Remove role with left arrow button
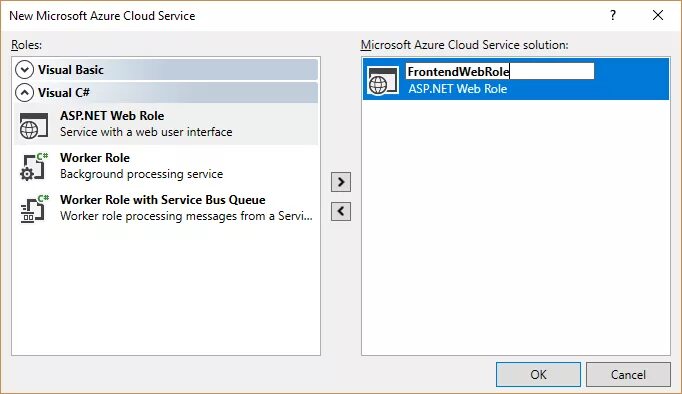The image size is (682, 394). (x=341, y=211)
